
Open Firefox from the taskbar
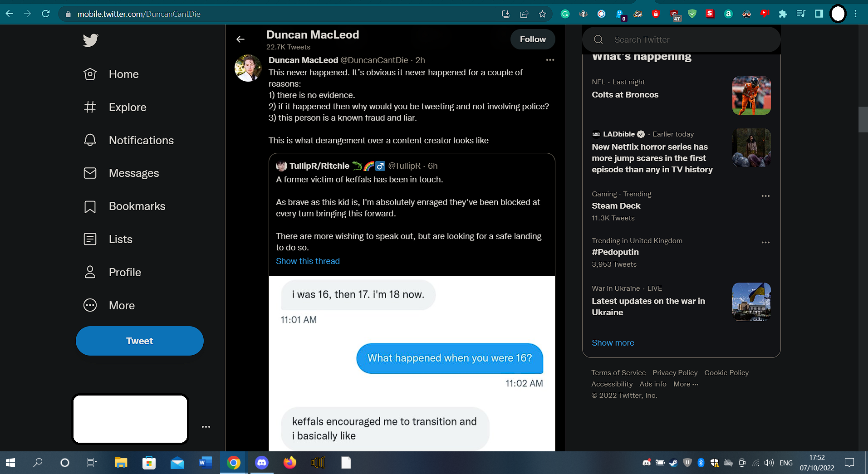(289, 463)
